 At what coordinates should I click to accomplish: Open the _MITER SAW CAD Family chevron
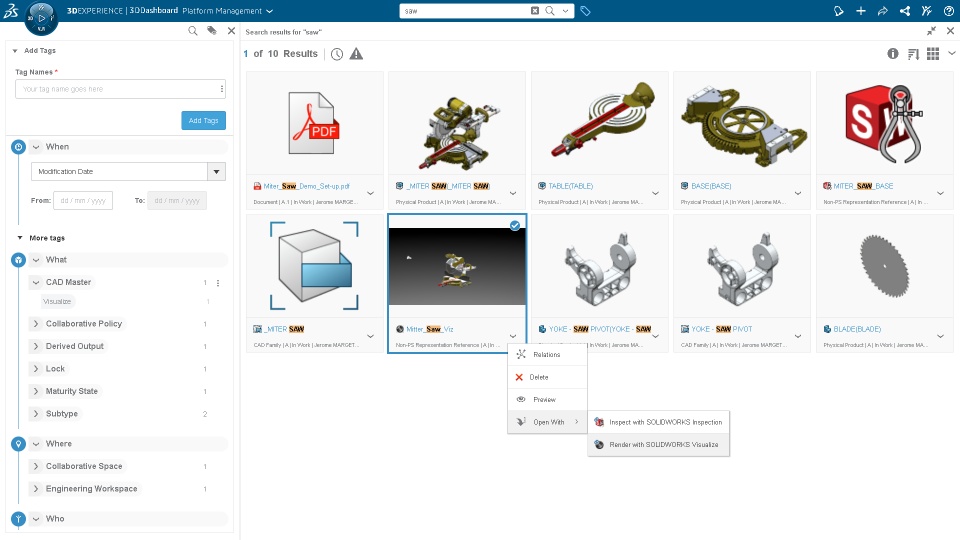(x=370, y=336)
